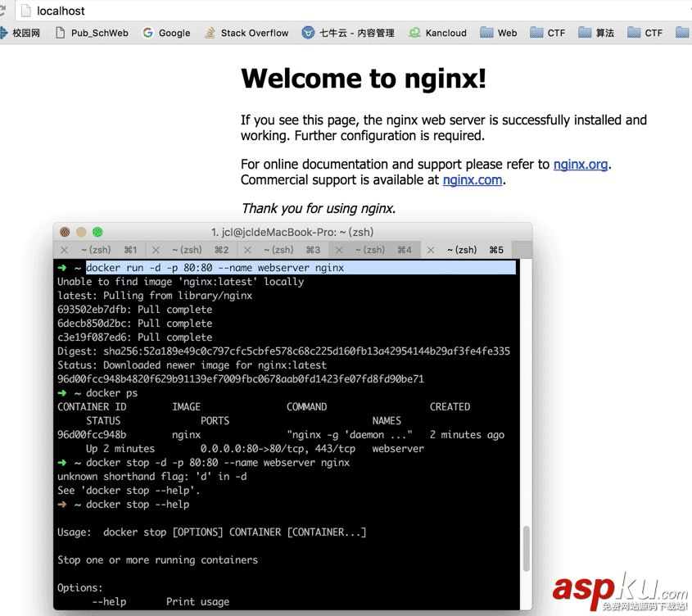Open the Kancloud bookmark
Viewport: 692px width, 616px height.
(438, 33)
